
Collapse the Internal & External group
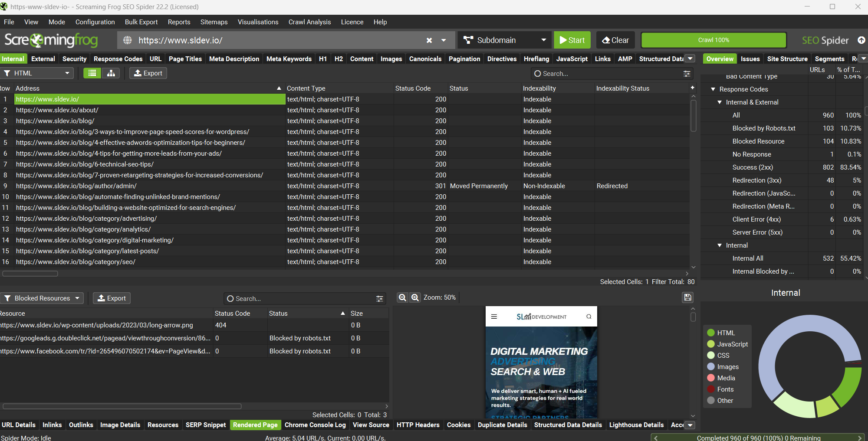[720, 102]
